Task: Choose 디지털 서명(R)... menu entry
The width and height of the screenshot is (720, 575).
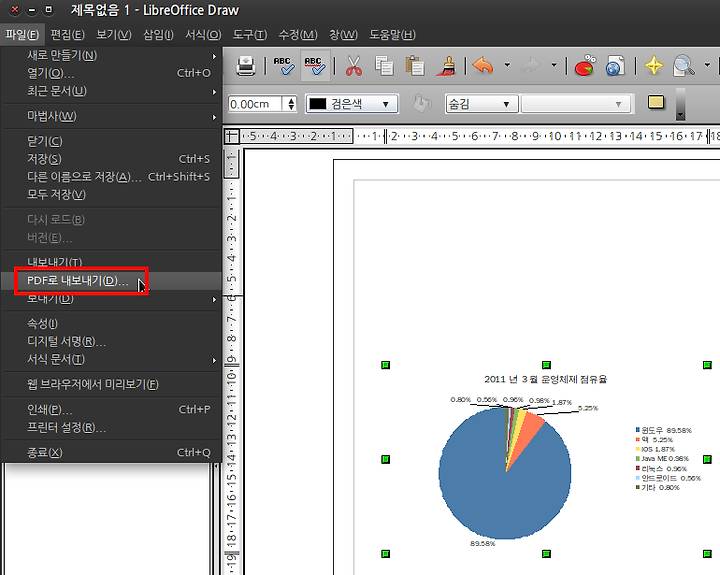Action: click(111, 341)
